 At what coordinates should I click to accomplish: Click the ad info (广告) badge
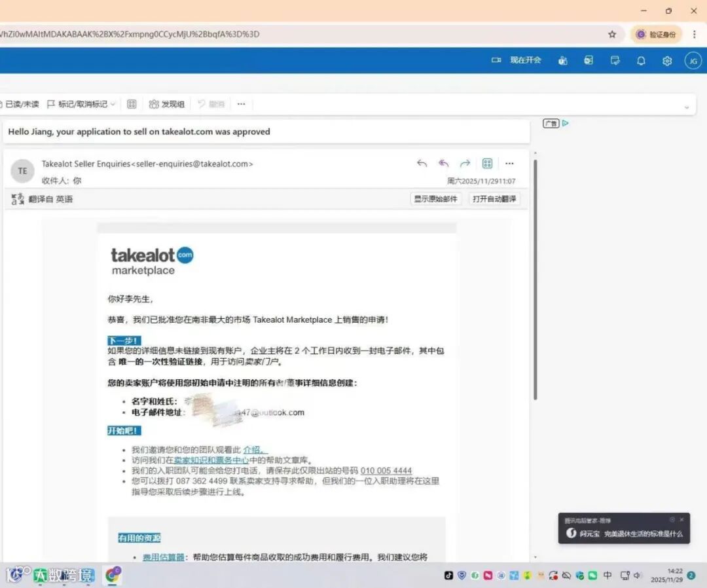point(551,123)
